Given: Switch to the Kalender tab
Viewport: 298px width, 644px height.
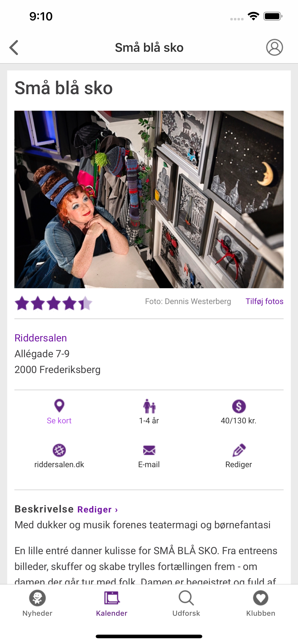Looking at the screenshot, I should 112,604.
